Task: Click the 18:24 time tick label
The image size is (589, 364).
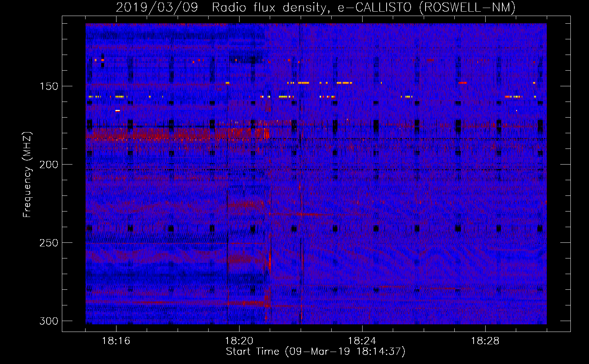Action: pos(362,341)
